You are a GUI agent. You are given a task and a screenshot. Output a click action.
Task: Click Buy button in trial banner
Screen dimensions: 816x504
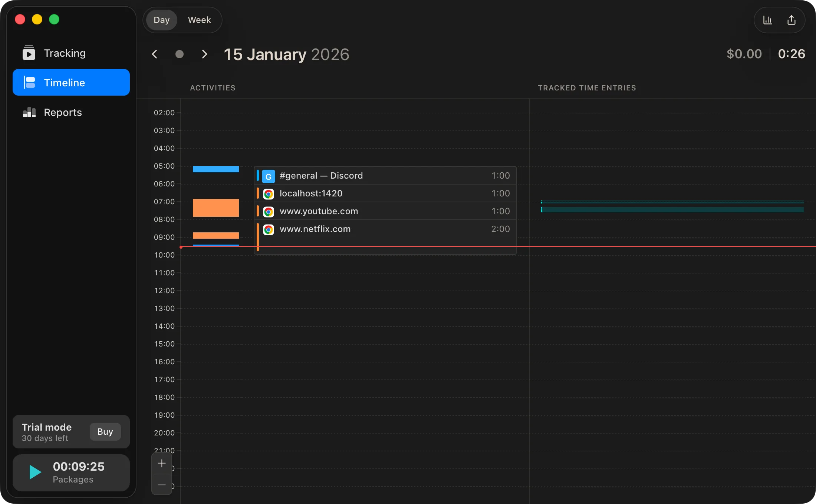click(x=105, y=432)
